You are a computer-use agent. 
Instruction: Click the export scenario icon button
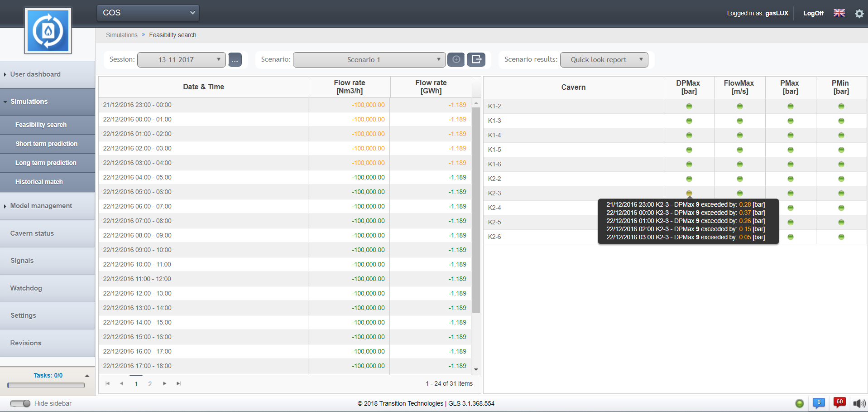[476, 59]
